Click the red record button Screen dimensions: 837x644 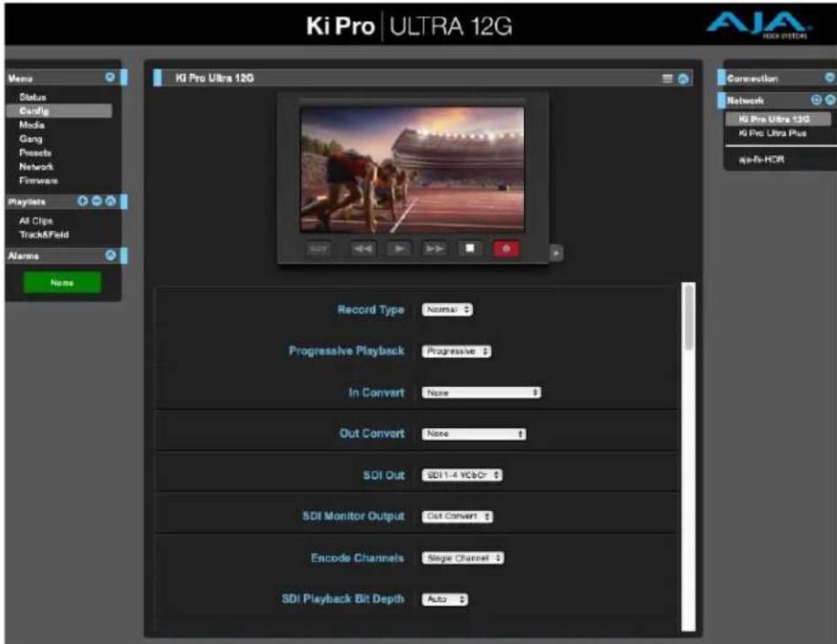pos(506,249)
